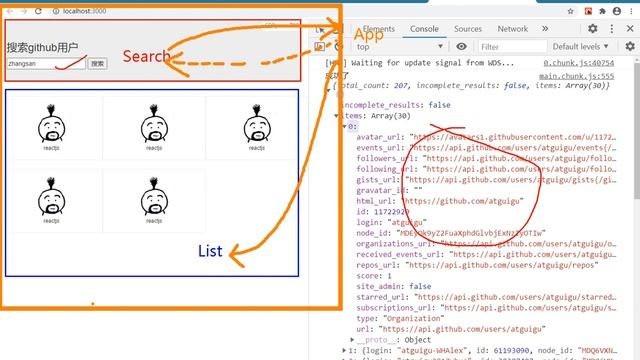Go forward in browser history
The height and width of the screenshot is (360, 640).
(24, 11)
